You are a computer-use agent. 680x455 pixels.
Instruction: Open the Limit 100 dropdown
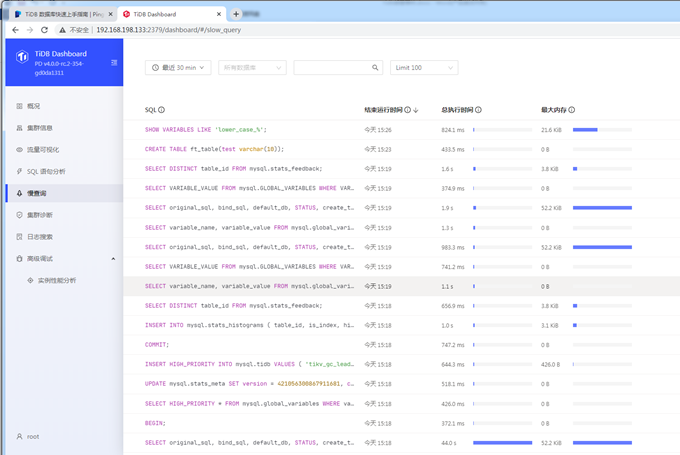424,68
